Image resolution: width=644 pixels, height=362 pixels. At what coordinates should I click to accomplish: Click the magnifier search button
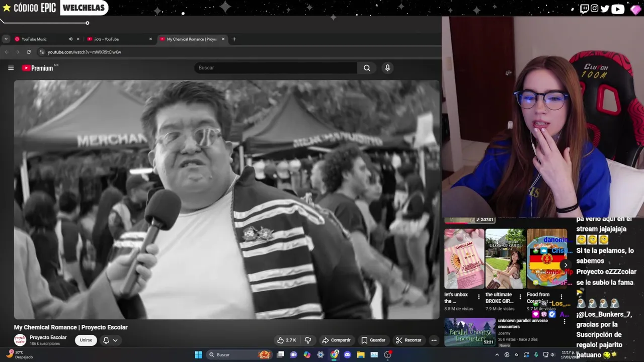click(367, 68)
